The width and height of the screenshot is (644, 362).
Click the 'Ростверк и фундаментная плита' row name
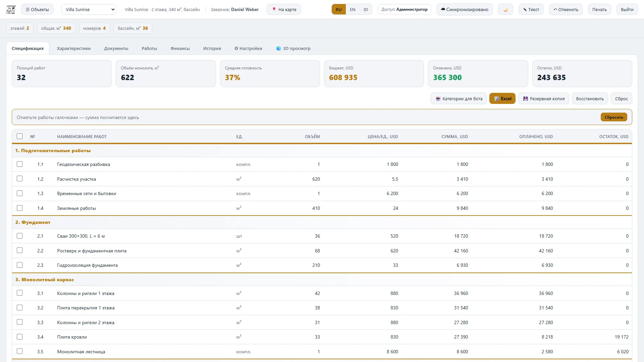pos(92,251)
